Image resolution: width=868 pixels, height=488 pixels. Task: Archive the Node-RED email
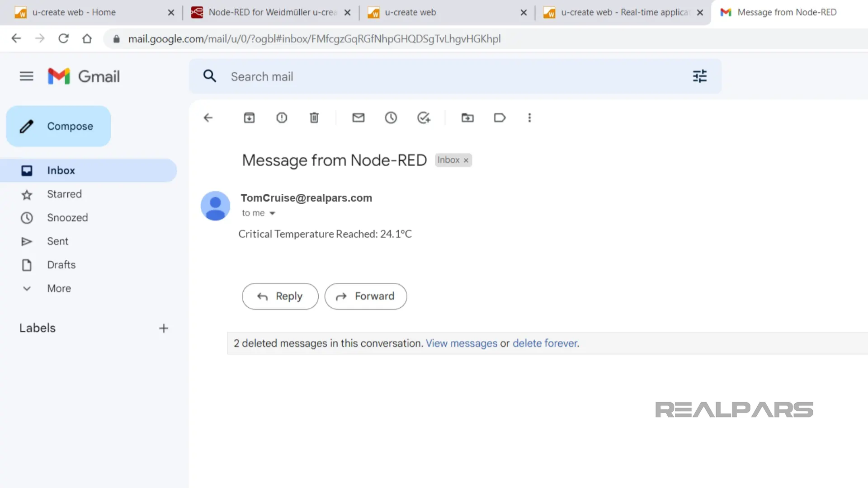(x=249, y=117)
